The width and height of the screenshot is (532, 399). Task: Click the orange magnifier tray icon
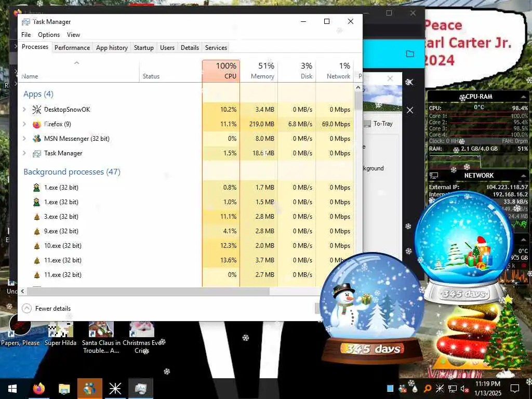click(427, 389)
